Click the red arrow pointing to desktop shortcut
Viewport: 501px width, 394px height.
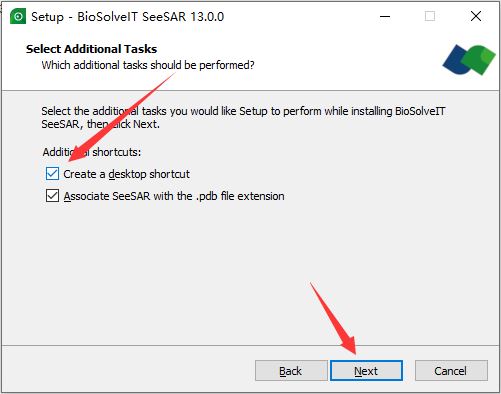coord(122,118)
